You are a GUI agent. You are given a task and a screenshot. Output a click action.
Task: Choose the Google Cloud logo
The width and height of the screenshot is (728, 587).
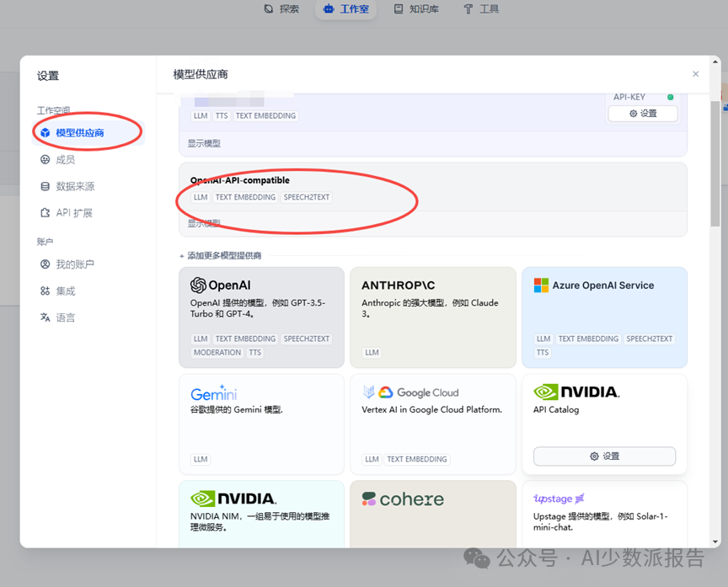pyautogui.click(x=410, y=392)
